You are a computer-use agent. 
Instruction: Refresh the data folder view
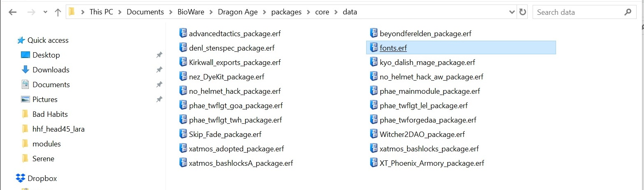[x=523, y=12]
